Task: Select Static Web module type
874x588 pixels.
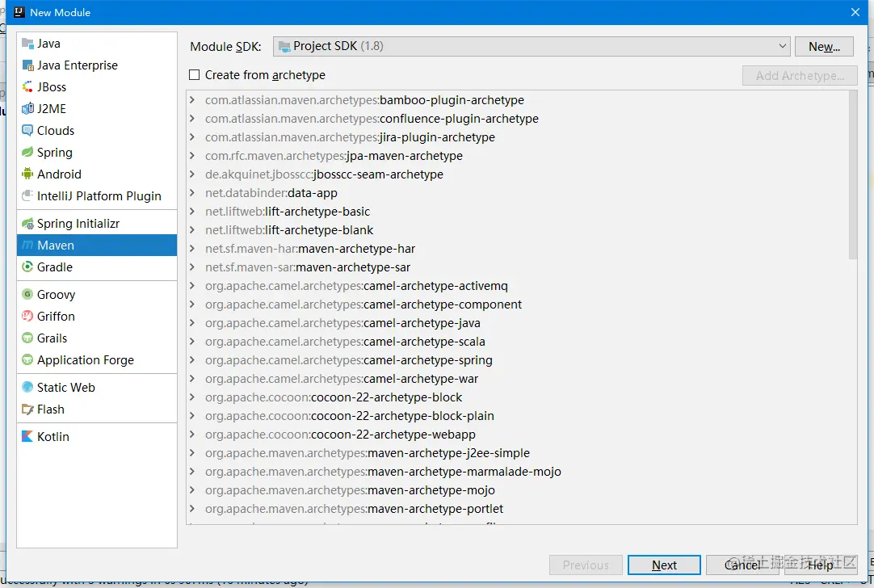Action: point(97,387)
